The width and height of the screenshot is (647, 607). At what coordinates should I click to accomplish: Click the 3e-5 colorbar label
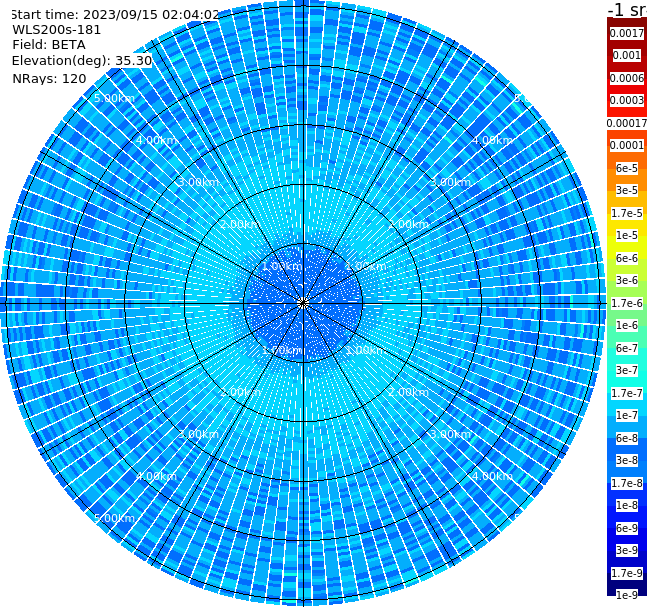627,190
